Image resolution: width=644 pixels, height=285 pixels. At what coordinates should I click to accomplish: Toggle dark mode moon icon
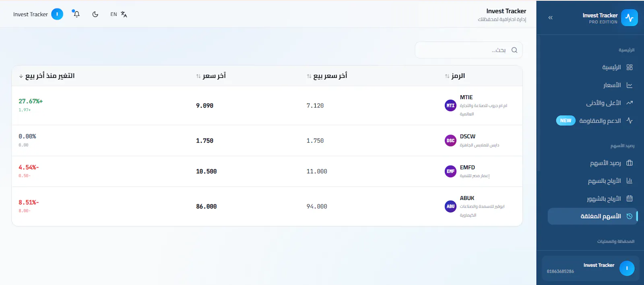tap(95, 14)
